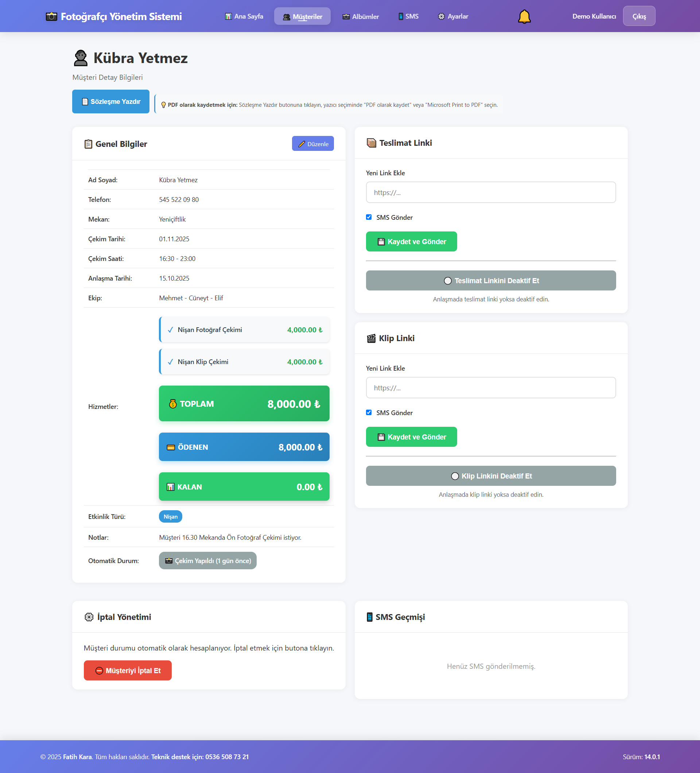Click the notification bell icon

(524, 16)
